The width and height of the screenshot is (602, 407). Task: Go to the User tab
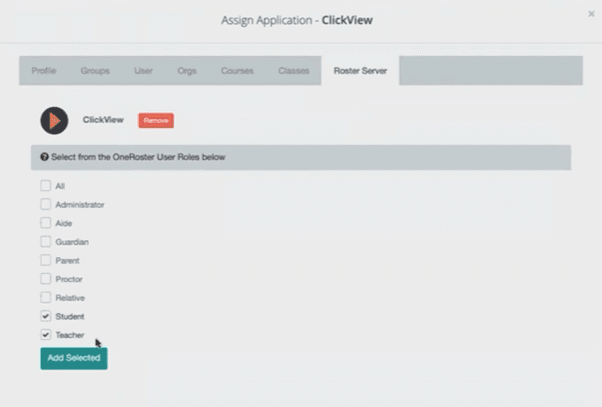143,71
